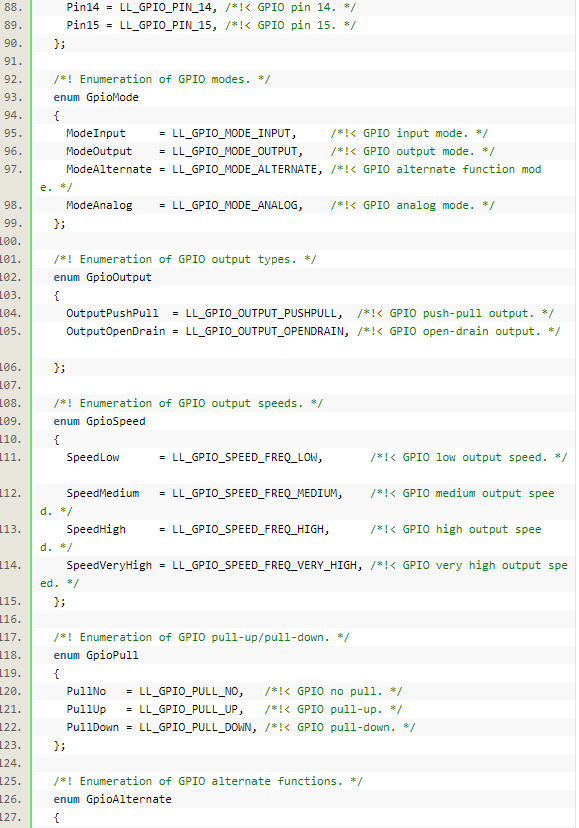Select 'Enumeration of GPIO output types' comment
This screenshot has height=828, width=579.
185,259
